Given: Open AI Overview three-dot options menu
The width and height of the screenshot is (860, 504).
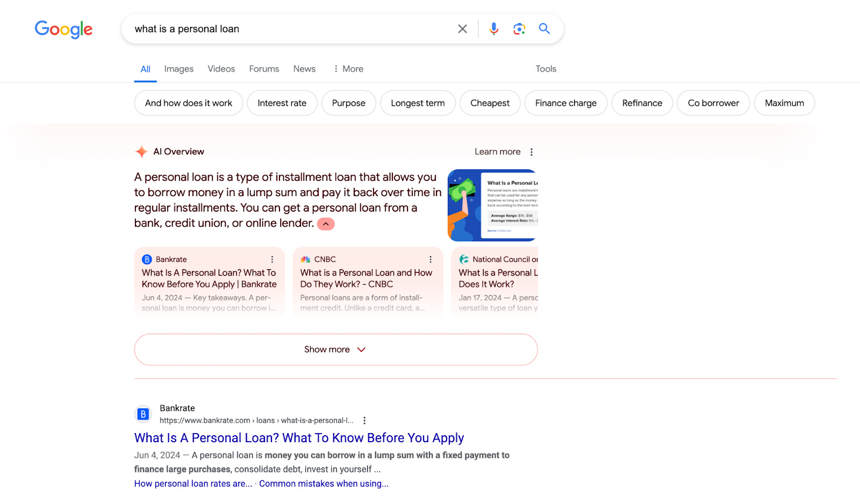Looking at the screenshot, I should tap(532, 152).
